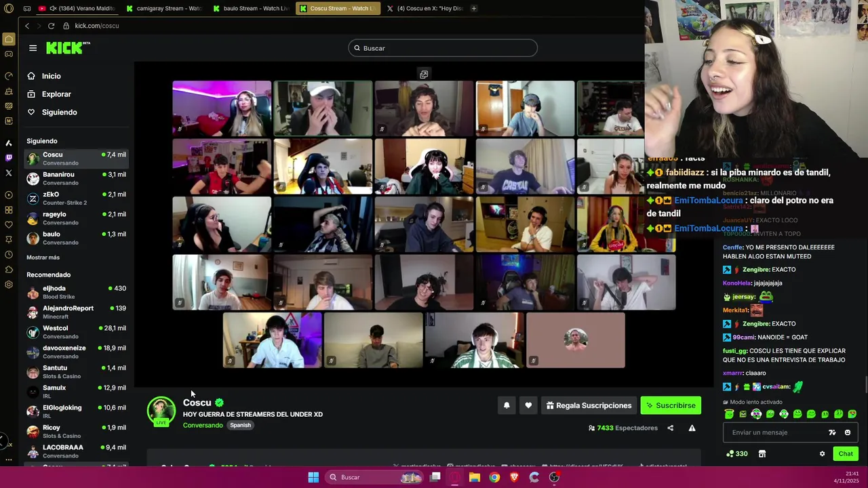Open chat settings gear

coord(822,453)
